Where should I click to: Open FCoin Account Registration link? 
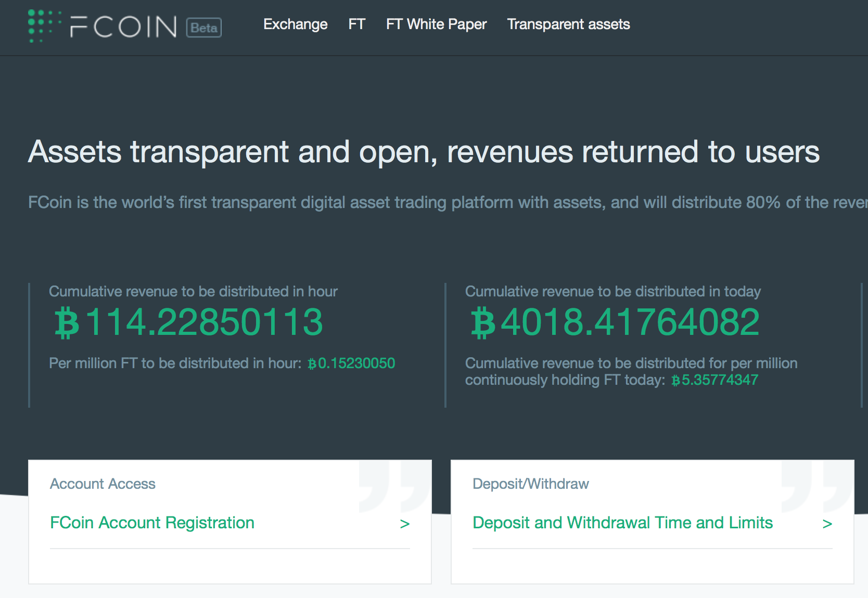click(x=152, y=523)
